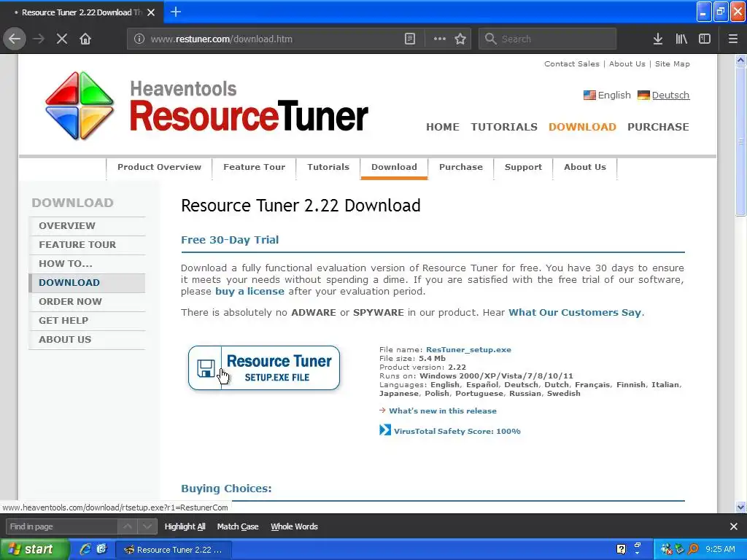The width and height of the screenshot is (747, 560).
Task: Click the English flag icon
Action: (x=589, y=96)
